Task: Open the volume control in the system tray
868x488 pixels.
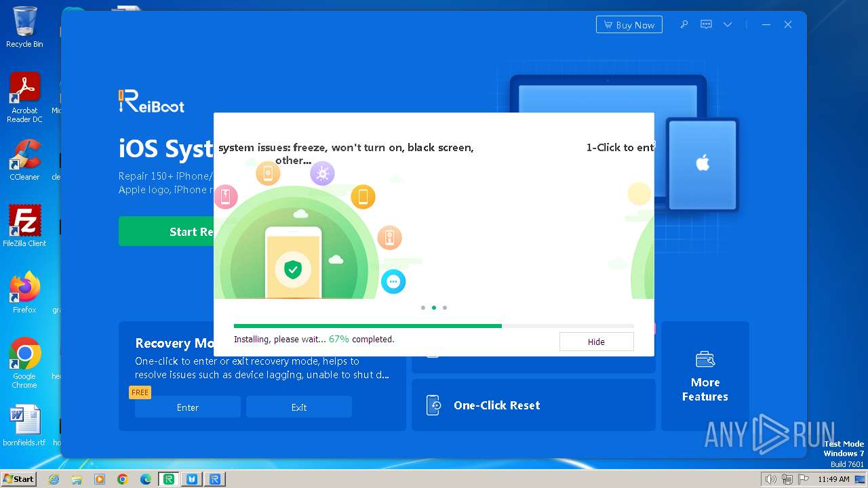Action: pyautogui.click(x=770, y=479)
